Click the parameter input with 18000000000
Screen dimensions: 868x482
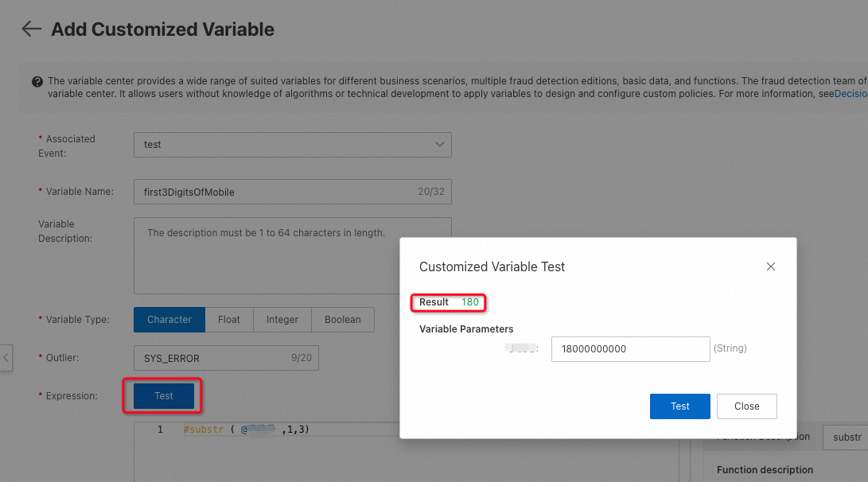coord(631,349)
